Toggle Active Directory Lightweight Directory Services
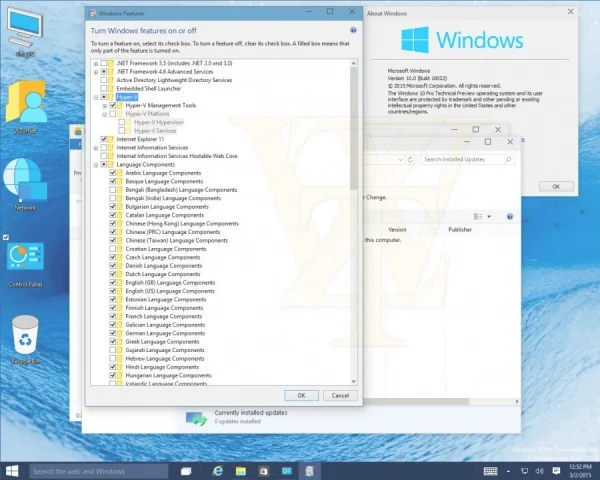This screenshot has width=600, height=480. click(x=104, y=80)
